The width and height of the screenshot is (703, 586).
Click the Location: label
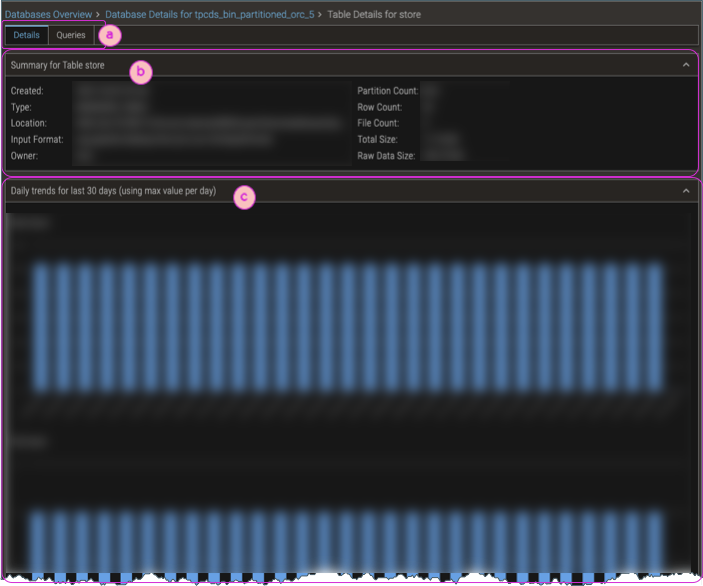pos(28,123)
